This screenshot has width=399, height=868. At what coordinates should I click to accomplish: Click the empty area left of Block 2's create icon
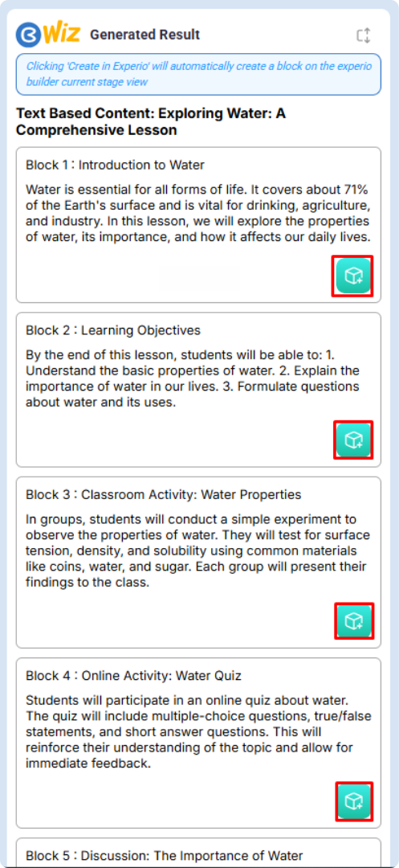click(x=177, y=440)
